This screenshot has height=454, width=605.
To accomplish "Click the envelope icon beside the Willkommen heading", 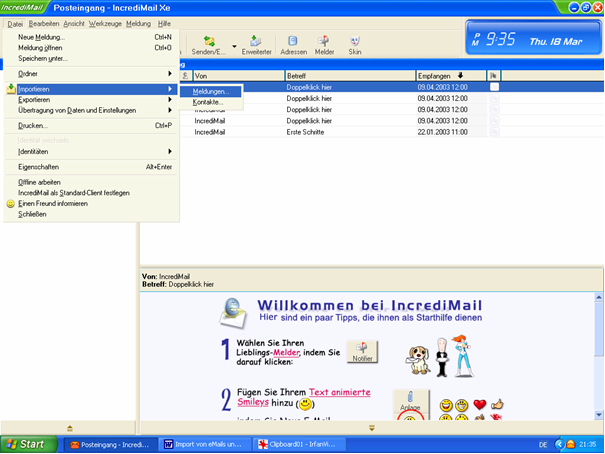I will click(x=233, y=313).
